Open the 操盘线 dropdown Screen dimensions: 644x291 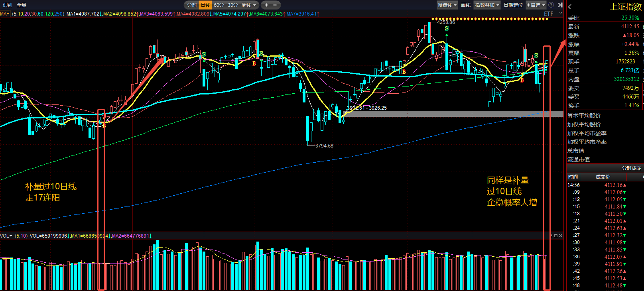447,5
